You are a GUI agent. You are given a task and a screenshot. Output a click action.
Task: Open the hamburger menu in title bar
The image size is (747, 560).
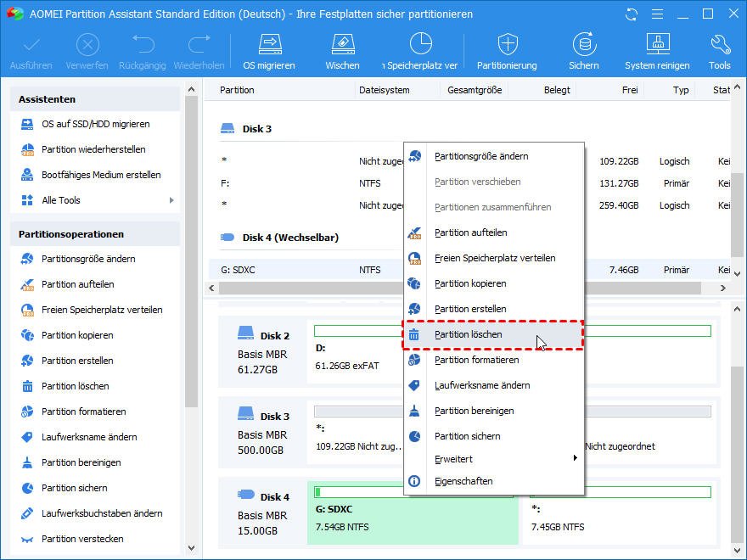657,14
